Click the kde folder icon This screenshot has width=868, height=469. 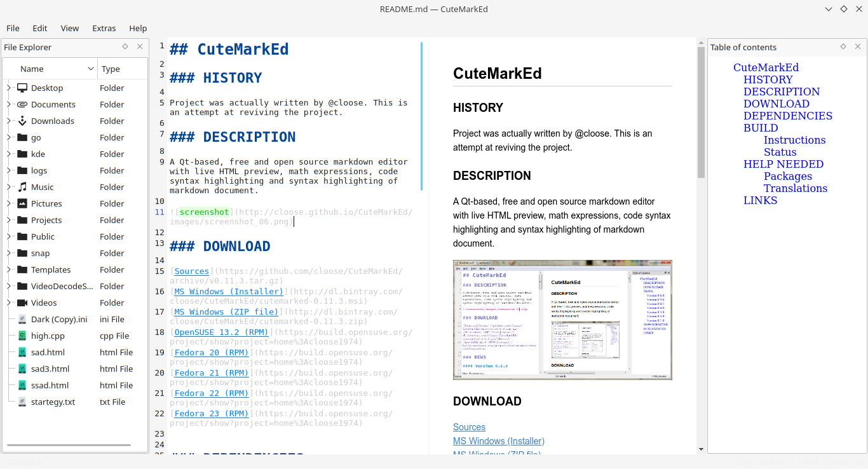22,154
